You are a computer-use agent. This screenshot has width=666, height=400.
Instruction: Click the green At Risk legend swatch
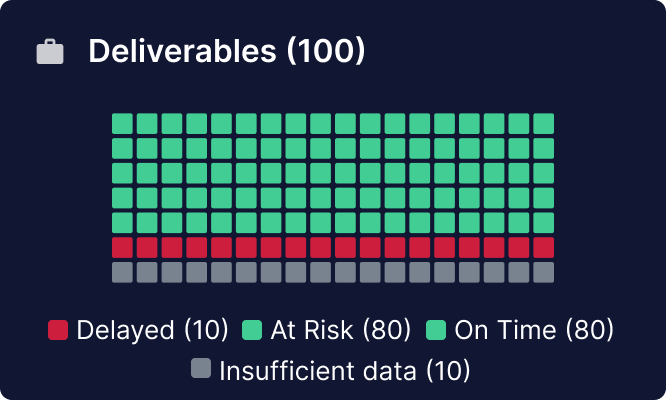(x=252, y=329)
